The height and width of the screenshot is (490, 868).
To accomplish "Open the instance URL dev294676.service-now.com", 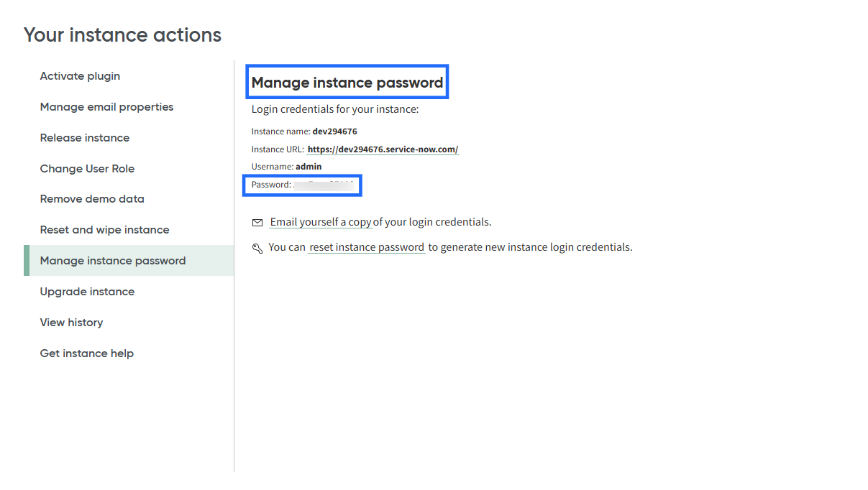I will pyautogui.click(x=383, y=149).
